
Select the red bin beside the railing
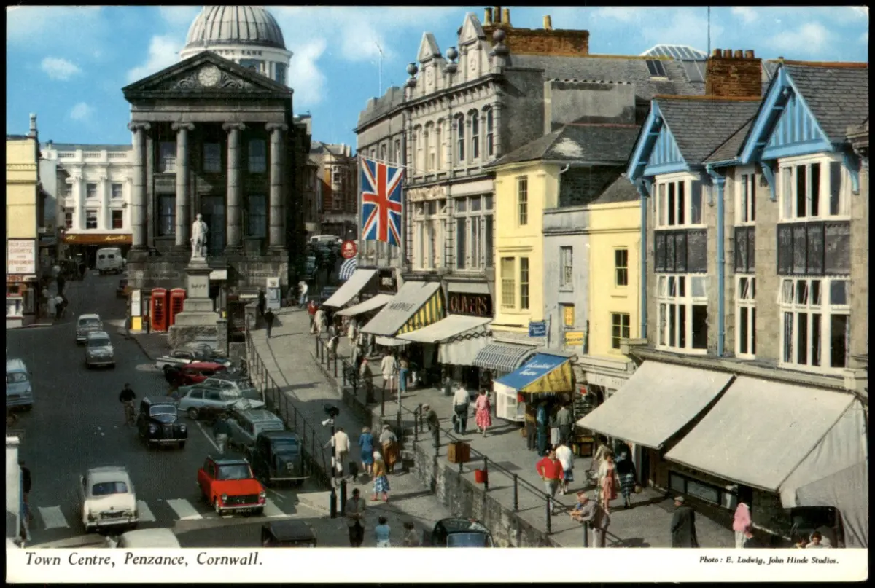481,476
